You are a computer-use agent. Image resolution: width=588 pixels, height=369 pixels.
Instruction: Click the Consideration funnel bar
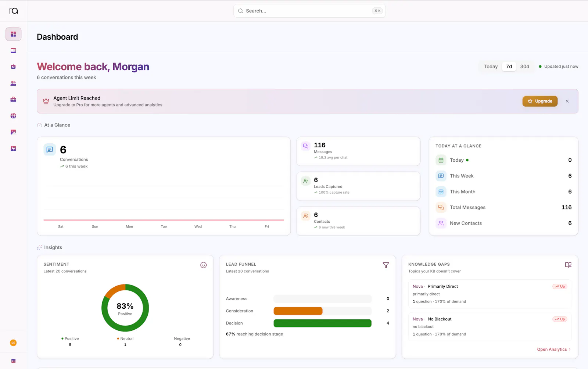[x=323, y=311]
